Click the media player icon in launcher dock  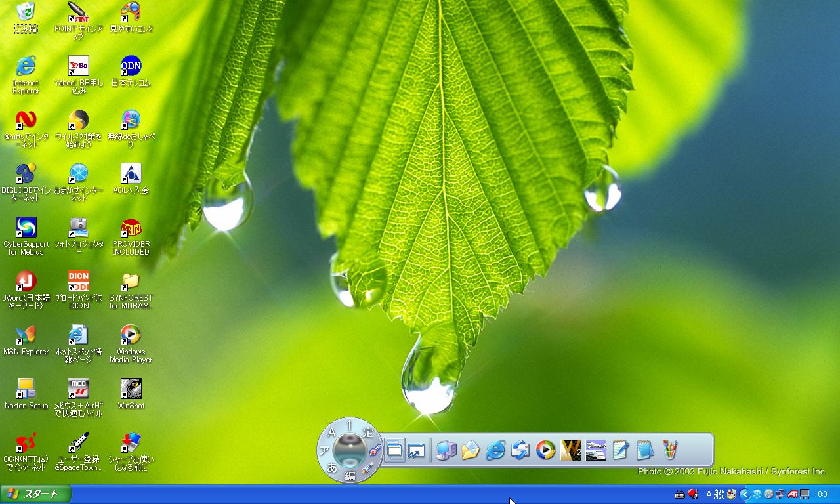coord(545,450)
